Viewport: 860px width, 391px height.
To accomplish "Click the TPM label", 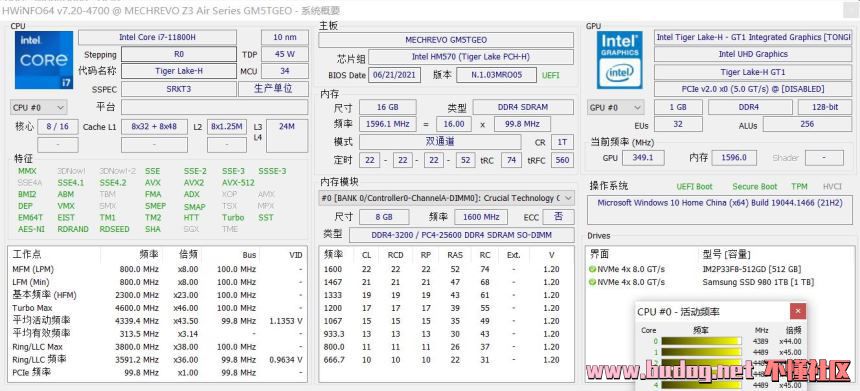I will pos(799,187).
